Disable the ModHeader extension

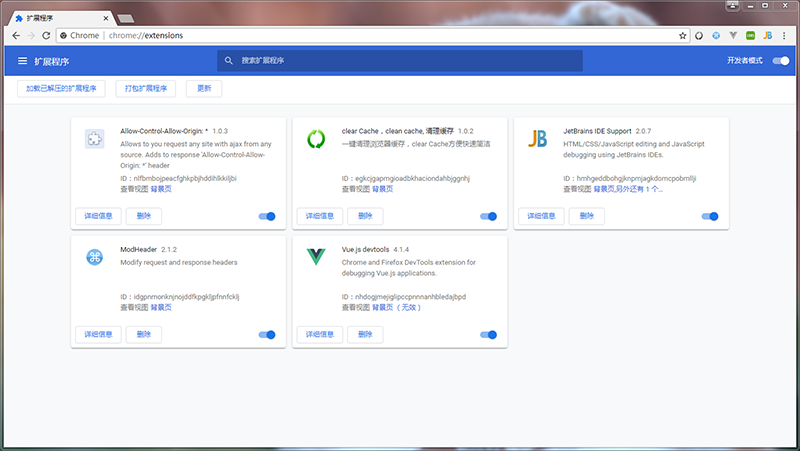[267, 335]
